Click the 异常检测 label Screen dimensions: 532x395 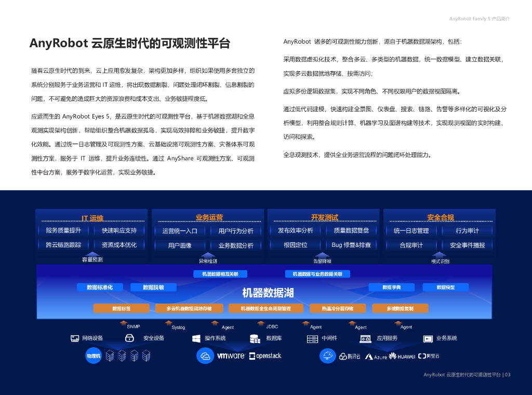click(208, 261)
